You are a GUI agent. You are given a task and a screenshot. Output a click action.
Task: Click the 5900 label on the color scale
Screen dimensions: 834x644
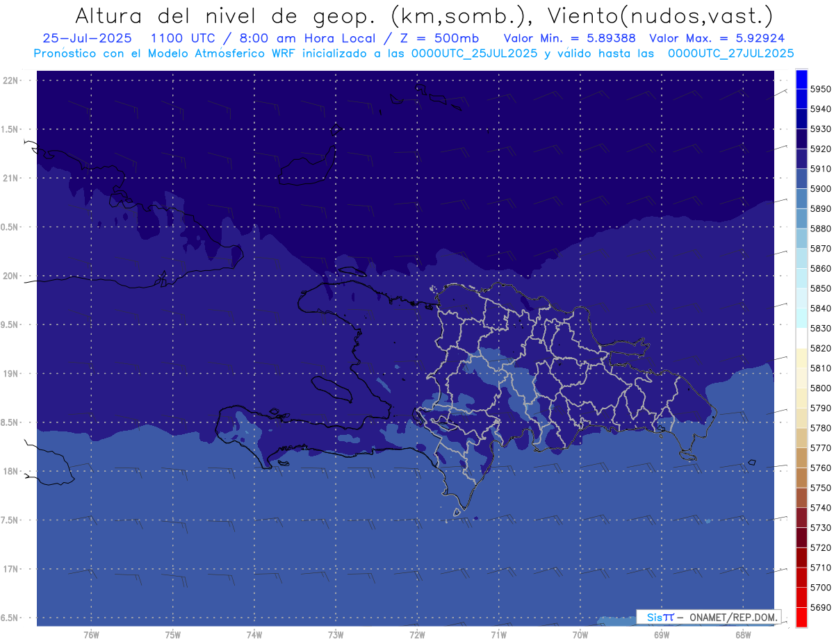(x=820, y=189)
